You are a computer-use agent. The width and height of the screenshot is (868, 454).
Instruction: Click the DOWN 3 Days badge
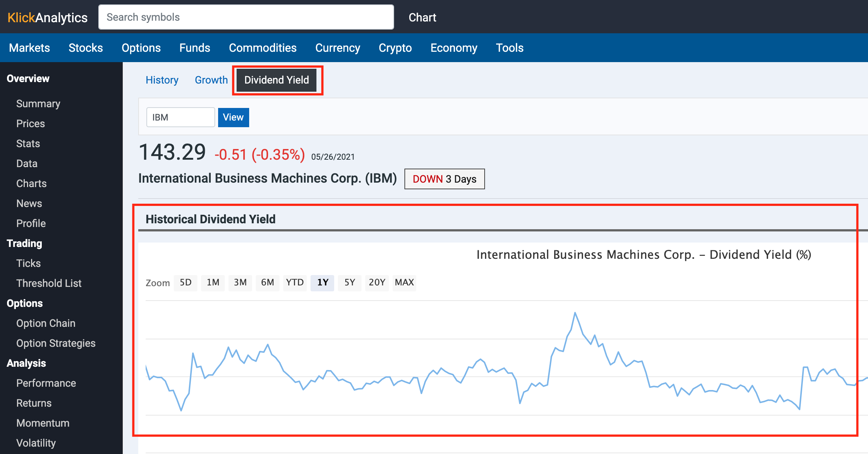(x=444, y=179)
